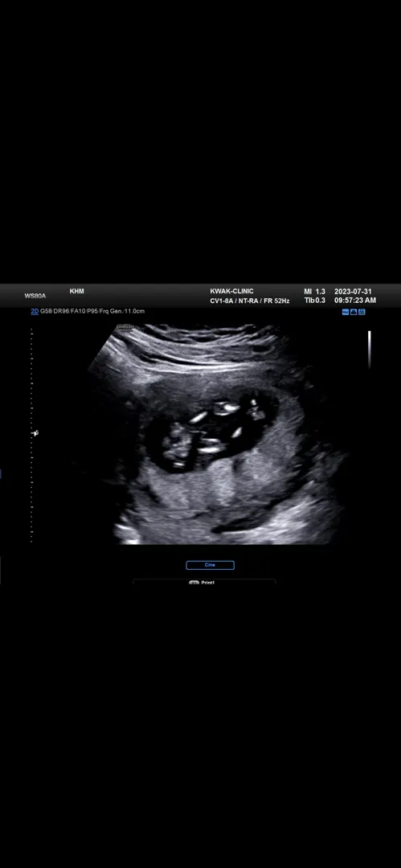
Task: Click the last blue status icon
Action: tap(362, 312)
